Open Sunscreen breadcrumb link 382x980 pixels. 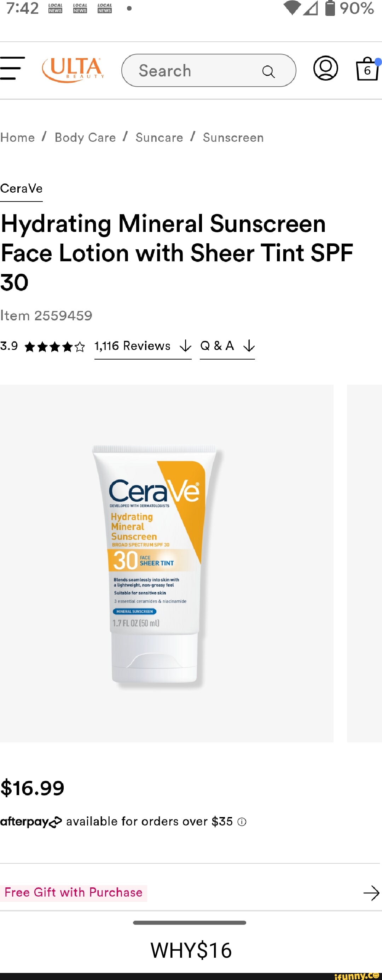(x=233, y=137)
